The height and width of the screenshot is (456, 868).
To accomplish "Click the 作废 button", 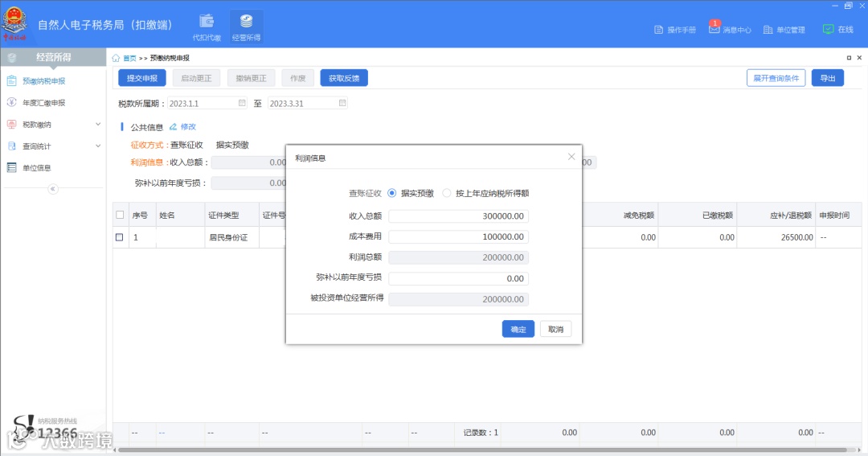I will coord(298,78).
